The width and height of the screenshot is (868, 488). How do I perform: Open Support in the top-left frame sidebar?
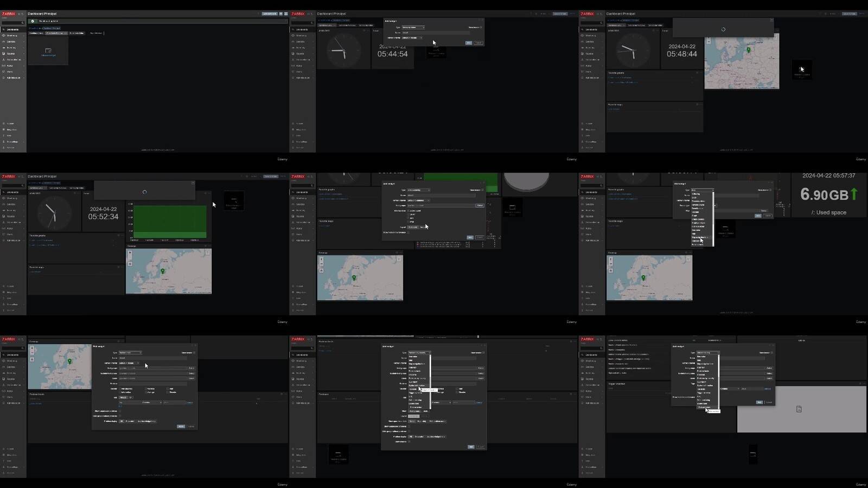(13, 123)
